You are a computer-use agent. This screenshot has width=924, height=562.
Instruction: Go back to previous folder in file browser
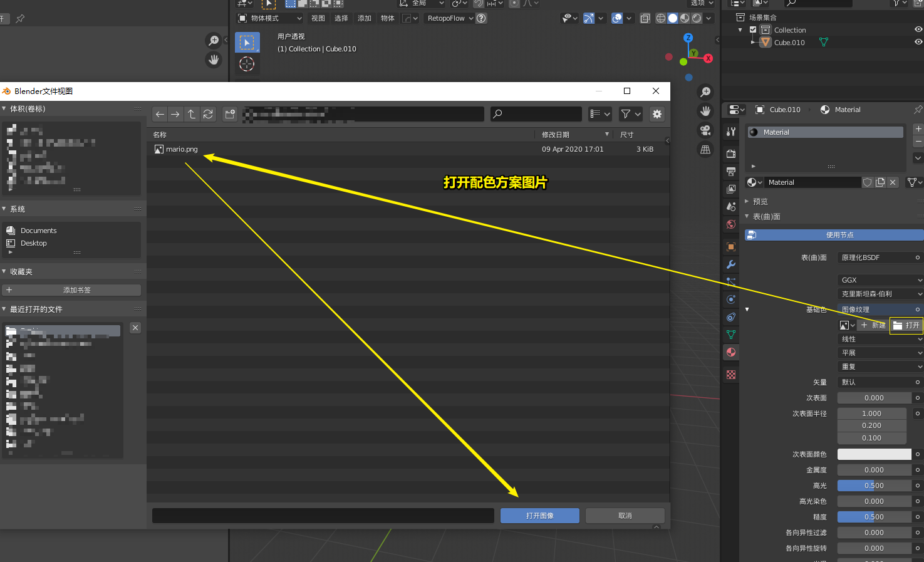click(160, 114)
